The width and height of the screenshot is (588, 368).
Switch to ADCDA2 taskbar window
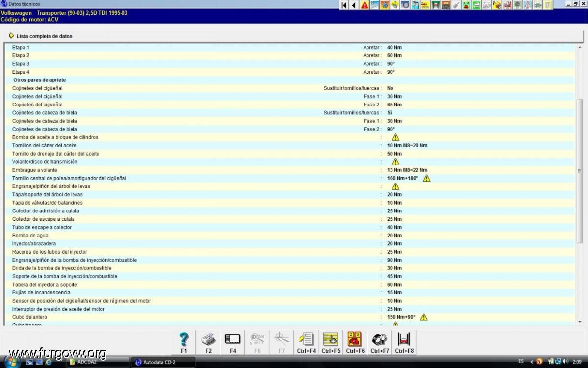click(98, 362)
